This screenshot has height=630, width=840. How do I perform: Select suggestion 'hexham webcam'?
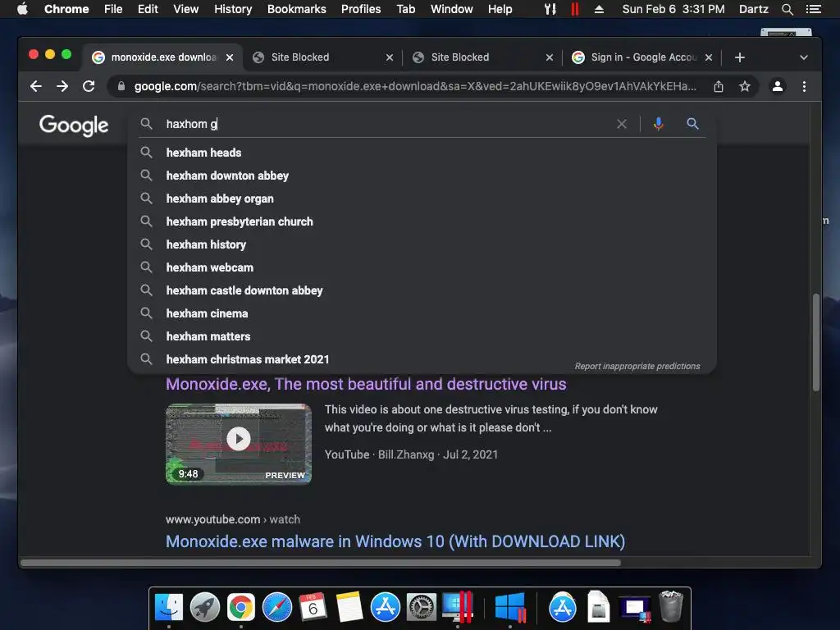coord(422,268)
